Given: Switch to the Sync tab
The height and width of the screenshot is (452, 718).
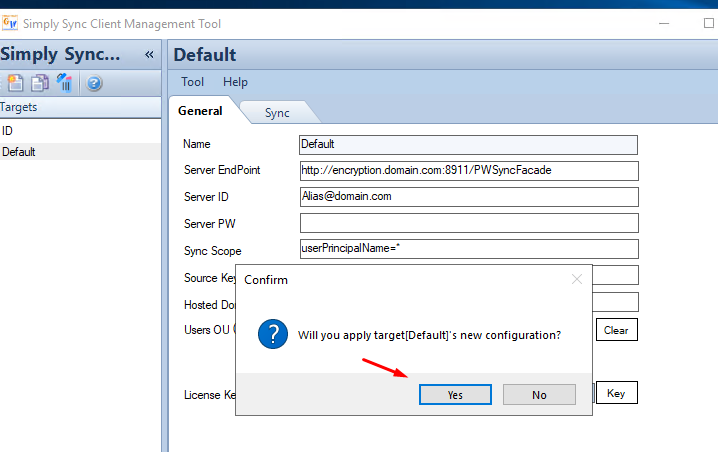Looking at the screenshot, I should click(277, 113).
